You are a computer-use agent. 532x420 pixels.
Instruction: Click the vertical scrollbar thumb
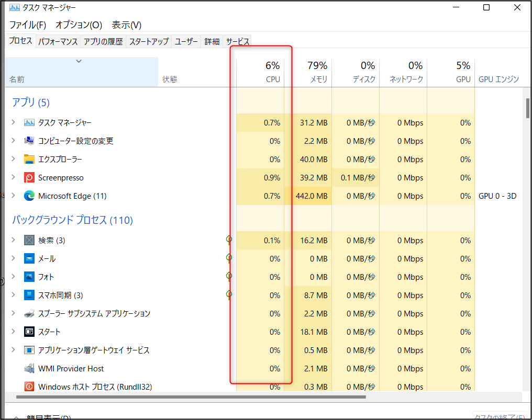(x=528, y=108)
